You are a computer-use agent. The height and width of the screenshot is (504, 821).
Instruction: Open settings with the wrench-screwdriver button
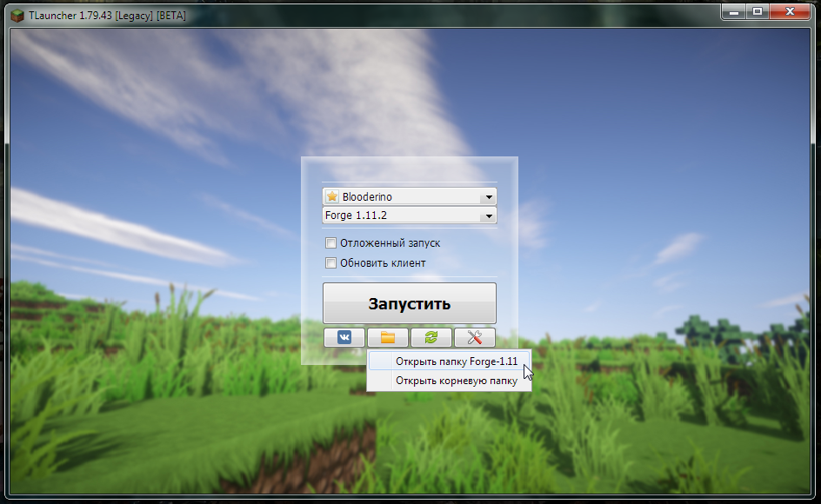(474, 337)
